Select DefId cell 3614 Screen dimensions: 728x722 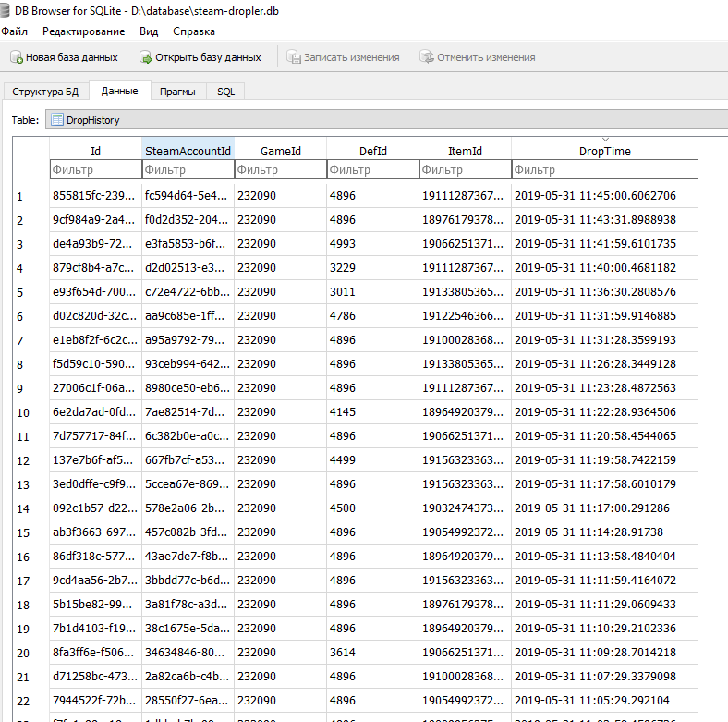(373, 653)
